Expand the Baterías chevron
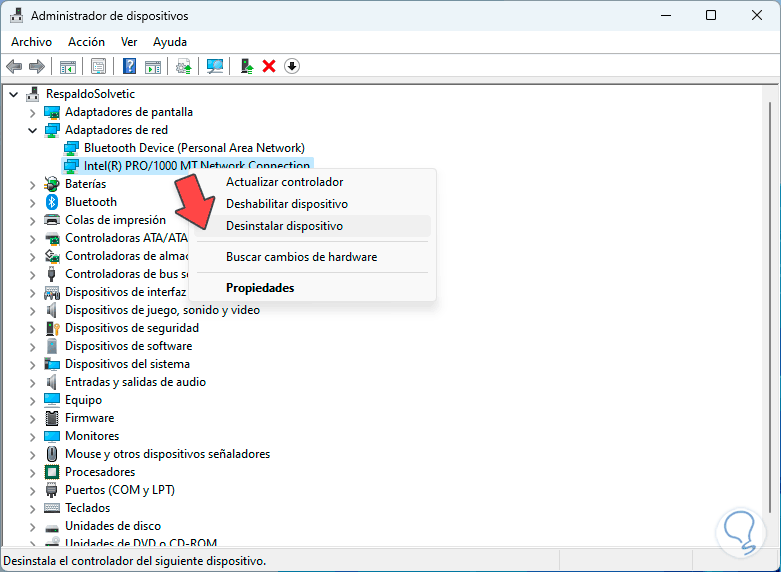 tap(32, 185)
